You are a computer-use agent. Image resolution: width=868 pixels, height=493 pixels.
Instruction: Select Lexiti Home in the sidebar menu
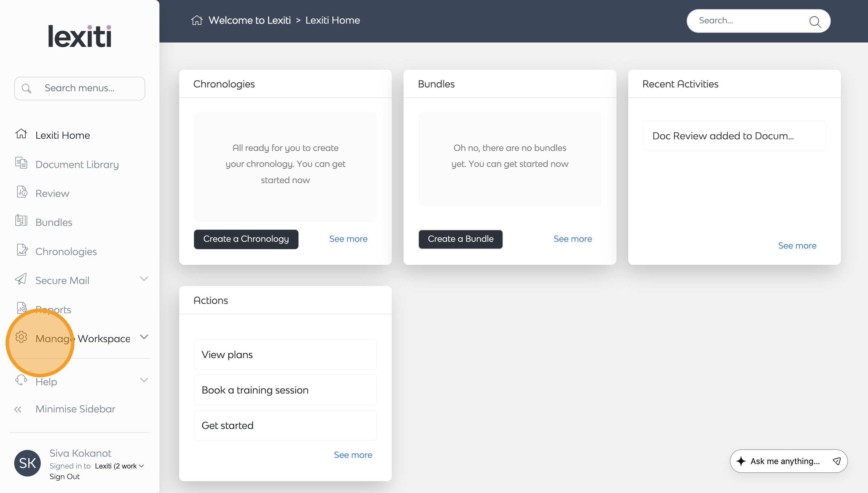click(x=63, y=136)
